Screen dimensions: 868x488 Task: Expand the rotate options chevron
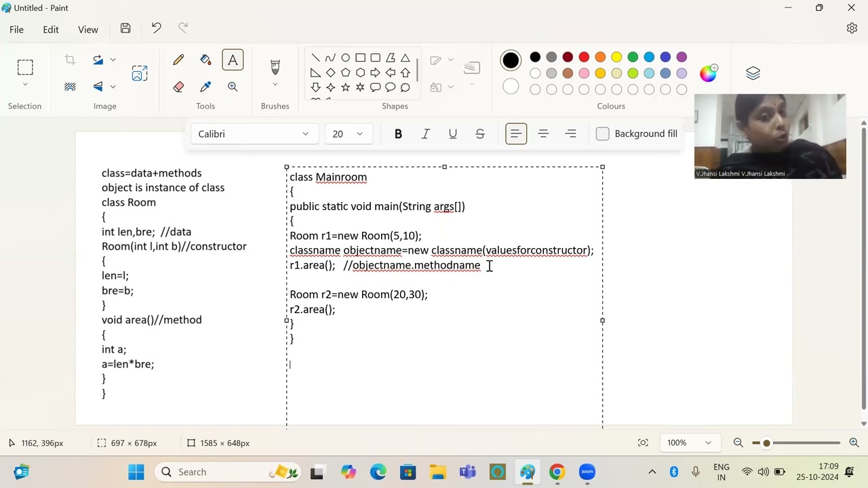click(113, 60)
